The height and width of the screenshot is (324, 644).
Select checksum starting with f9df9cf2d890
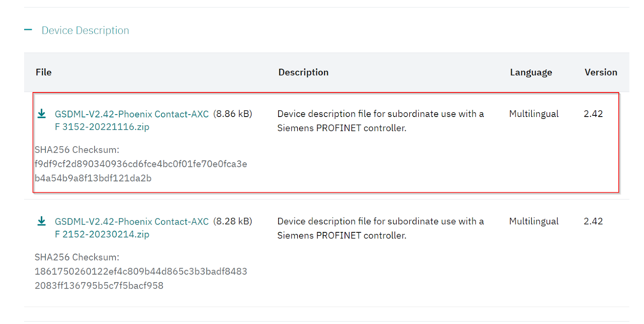141,171
